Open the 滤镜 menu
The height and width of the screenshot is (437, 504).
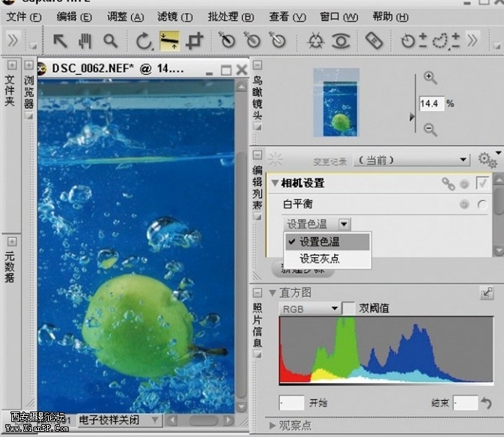[175, 16]
